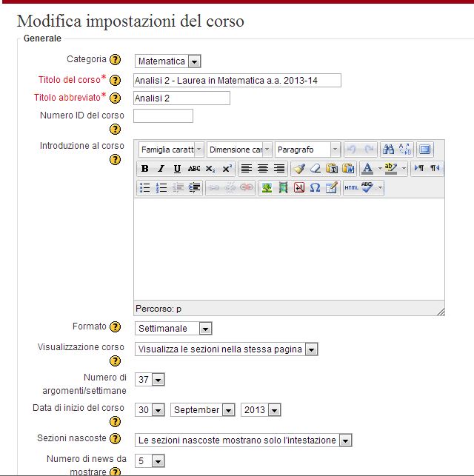Remove formatting with the eraser icon
The image size is (474, 476).
[316, 169]
